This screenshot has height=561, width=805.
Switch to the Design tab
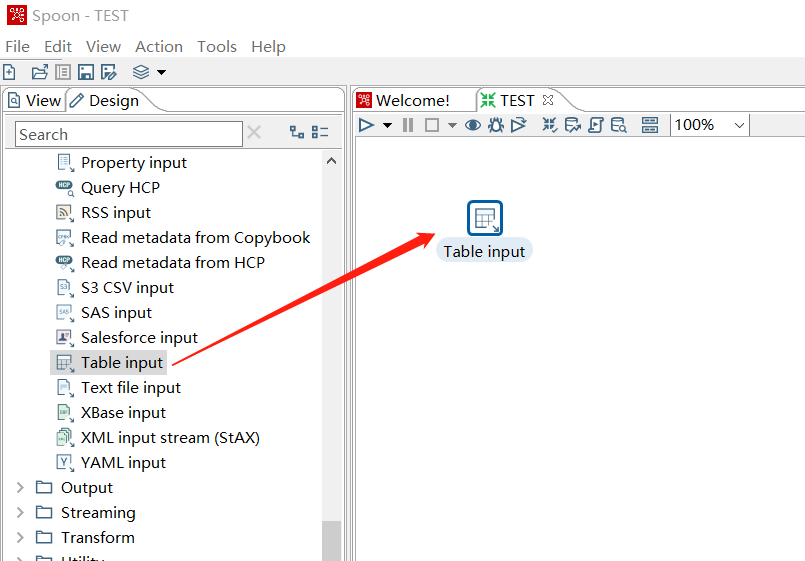(x=105, y=101)
